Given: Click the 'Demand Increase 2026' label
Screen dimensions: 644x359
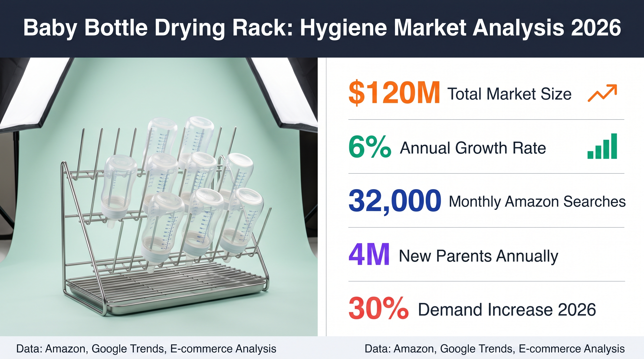Looking at the screenshot, I should [507, 310].
